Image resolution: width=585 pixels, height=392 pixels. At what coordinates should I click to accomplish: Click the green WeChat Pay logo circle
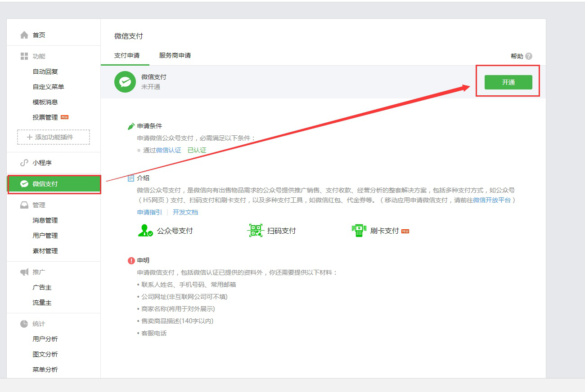[125, 82]
